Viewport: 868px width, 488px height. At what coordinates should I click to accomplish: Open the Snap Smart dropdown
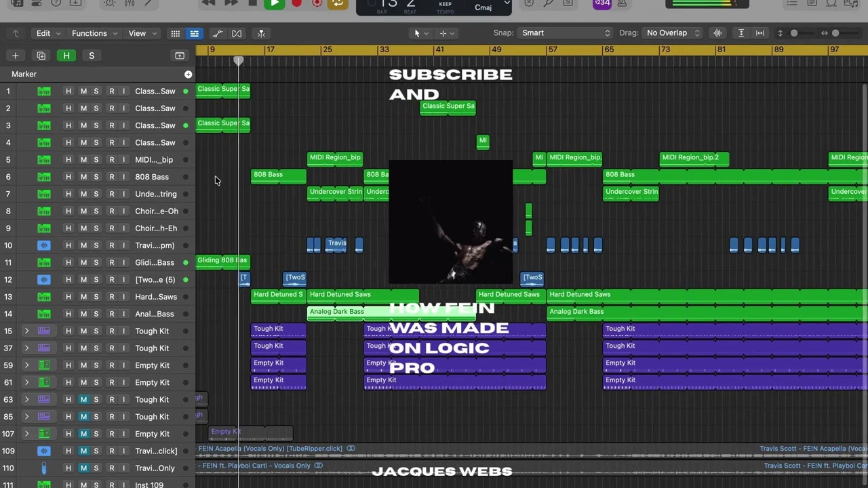[564, 33]
